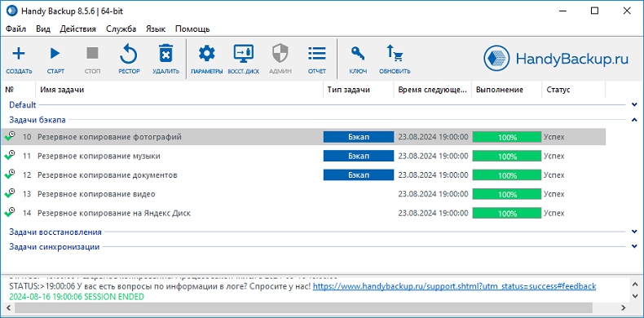This screenshot has width=644, height=318.
Task: Expand the Default group chevron
Action: click(635, 104)
